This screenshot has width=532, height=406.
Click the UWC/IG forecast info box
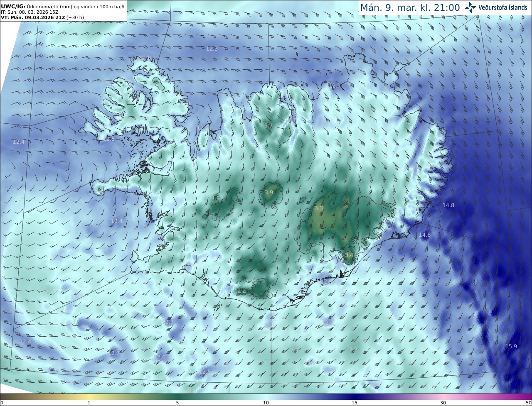pyautogui.click(x=63, y=10)
